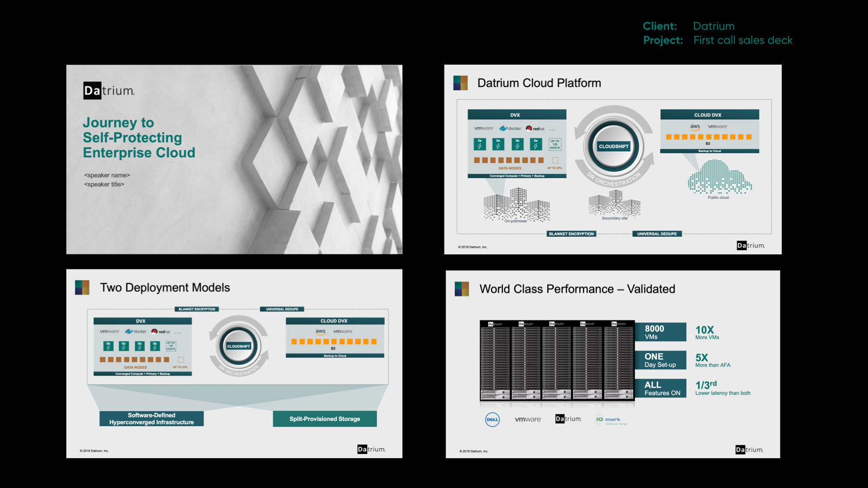Click the First call sales deck text
Screen dimensions: 868x488
point(743,40)
